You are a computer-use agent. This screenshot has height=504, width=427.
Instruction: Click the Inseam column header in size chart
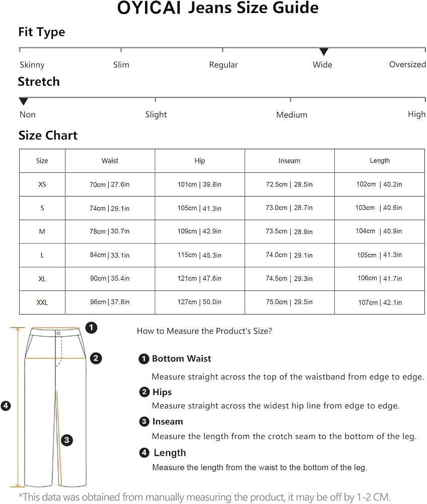290,161
